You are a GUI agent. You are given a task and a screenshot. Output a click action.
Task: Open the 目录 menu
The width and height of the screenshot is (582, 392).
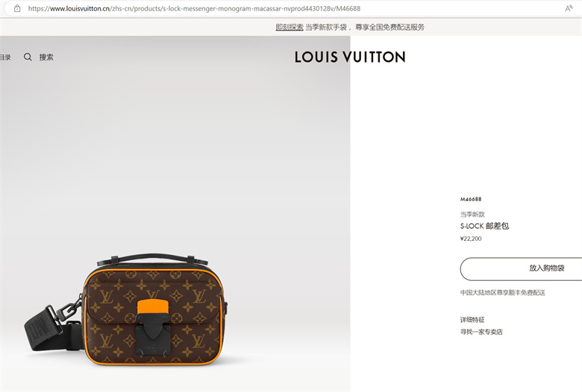(5, 57)
